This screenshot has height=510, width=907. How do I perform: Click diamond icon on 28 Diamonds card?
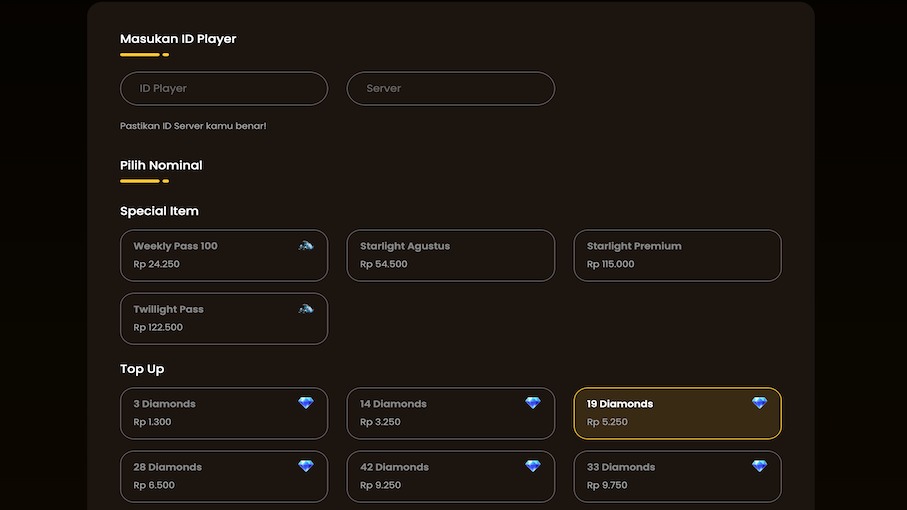tap(306, 466)
